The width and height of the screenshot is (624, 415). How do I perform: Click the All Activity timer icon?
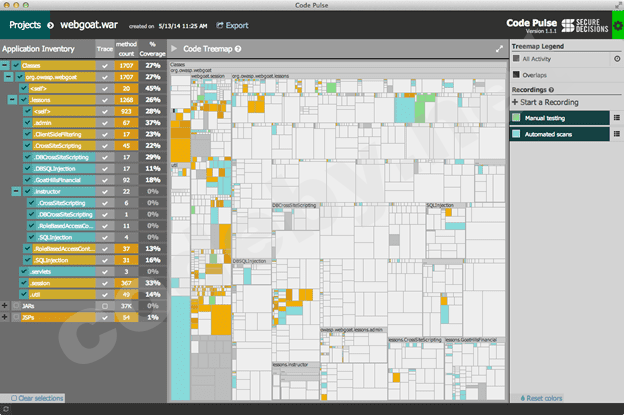coord(617,59)
